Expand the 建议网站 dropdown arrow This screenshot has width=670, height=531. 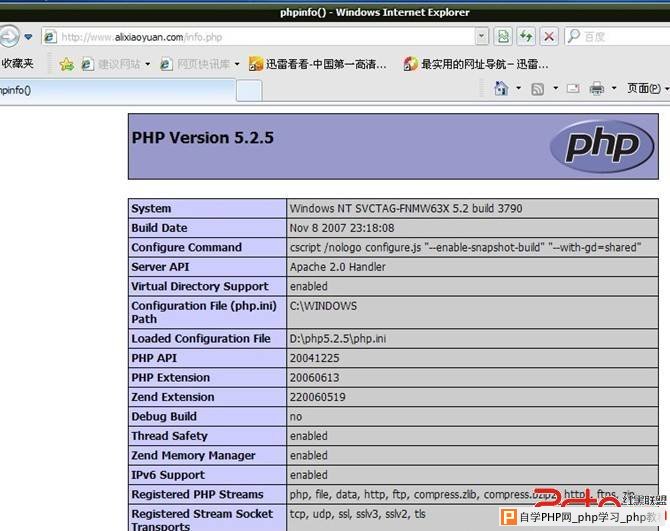pos(147,65)
